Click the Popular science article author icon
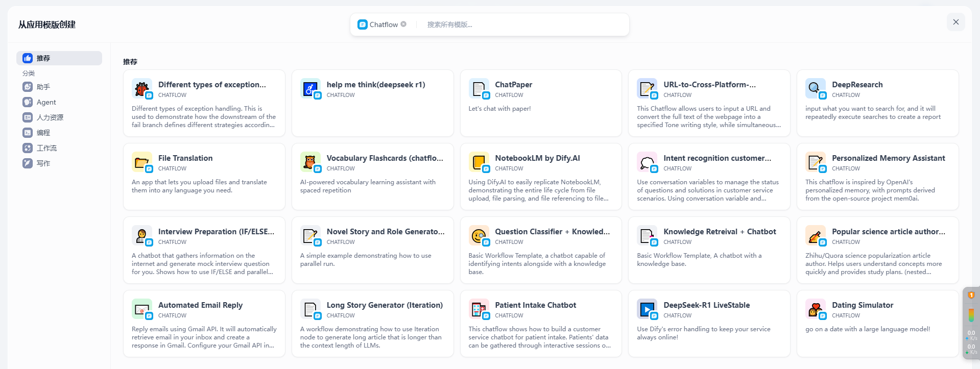This screenshot has width=980, height=369. click(x=816, y=236)
